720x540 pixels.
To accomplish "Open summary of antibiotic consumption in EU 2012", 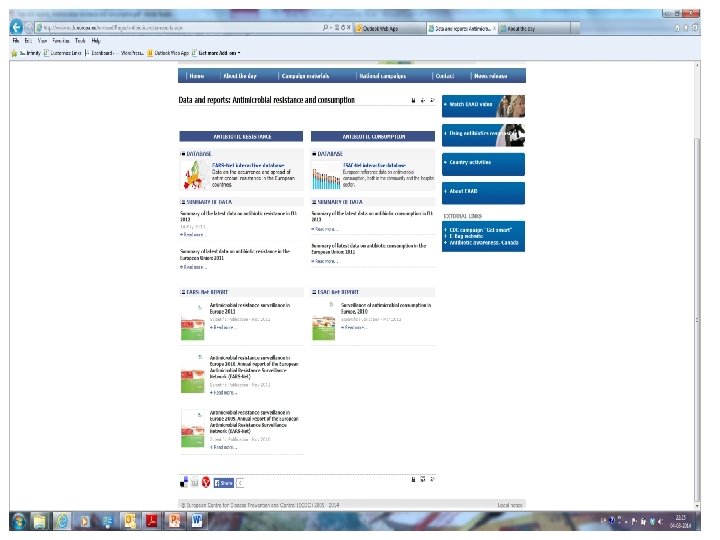I will [372, 216].
